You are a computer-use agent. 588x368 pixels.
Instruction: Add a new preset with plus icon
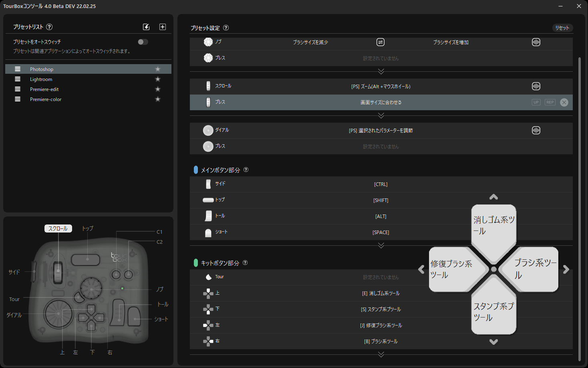[x=163, y=27]
